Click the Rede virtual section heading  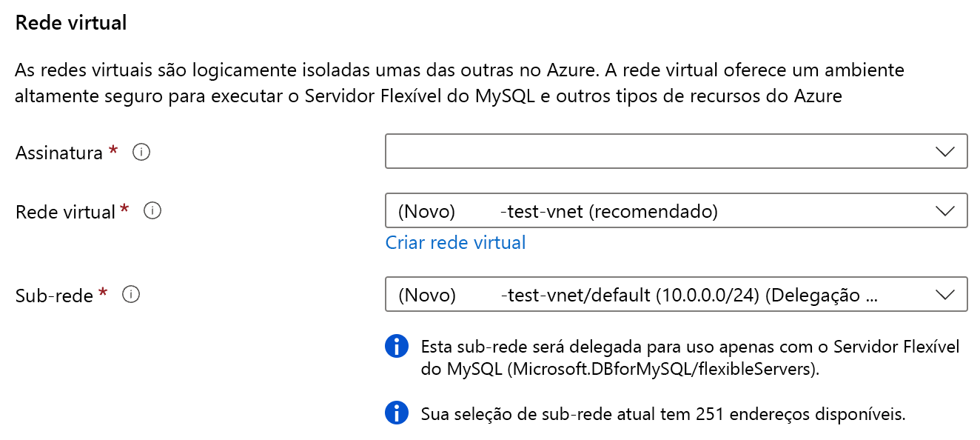(69, 22)
